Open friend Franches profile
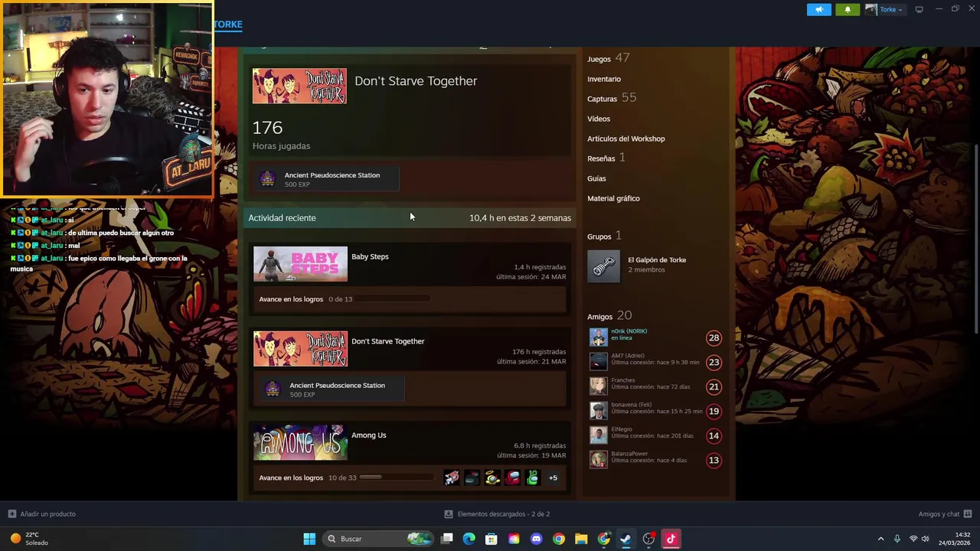The height and width of the screenshot is (551, 980). [x=622, y=380]
